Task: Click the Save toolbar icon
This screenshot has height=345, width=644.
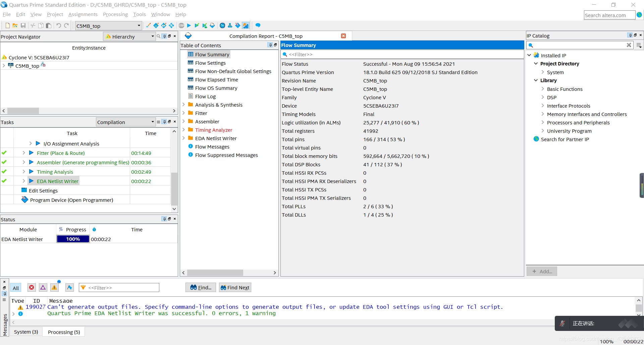Action: [x=23, y=25]
